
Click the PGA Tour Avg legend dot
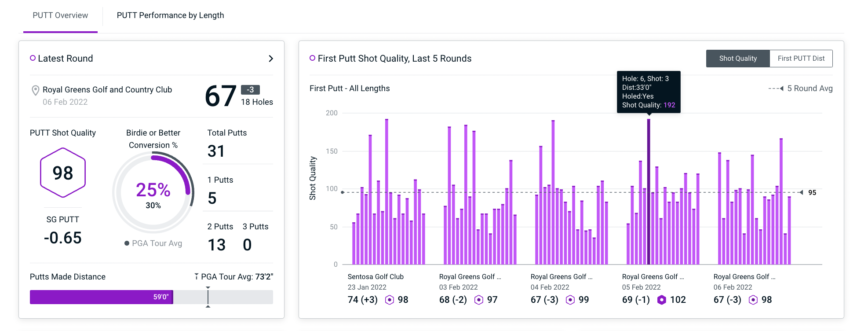pos(127,243)
